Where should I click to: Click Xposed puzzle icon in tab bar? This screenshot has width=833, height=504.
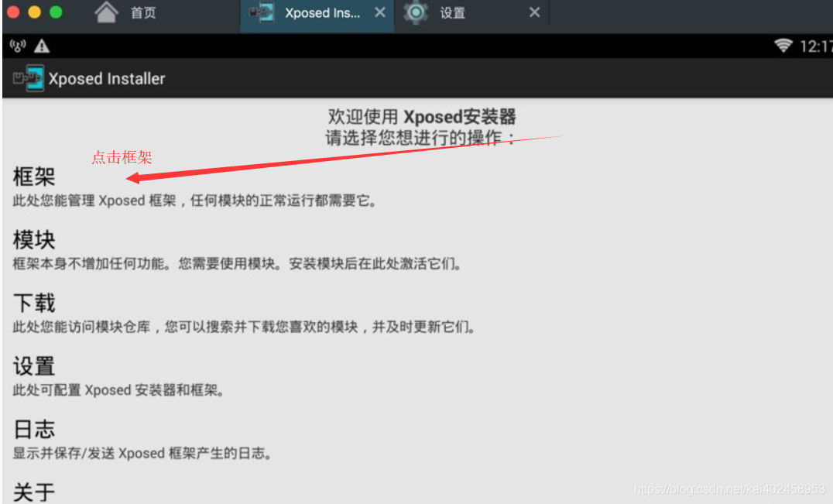click(x=262, y=12)
